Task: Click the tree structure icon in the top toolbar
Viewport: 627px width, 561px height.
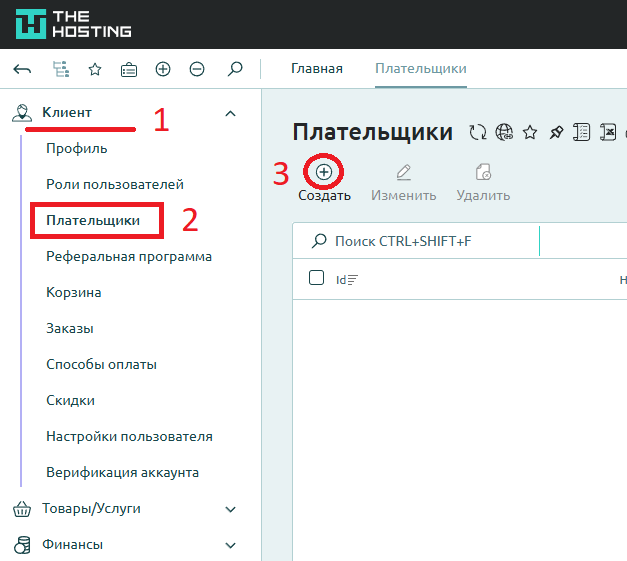Action: [x=61, y=69]
